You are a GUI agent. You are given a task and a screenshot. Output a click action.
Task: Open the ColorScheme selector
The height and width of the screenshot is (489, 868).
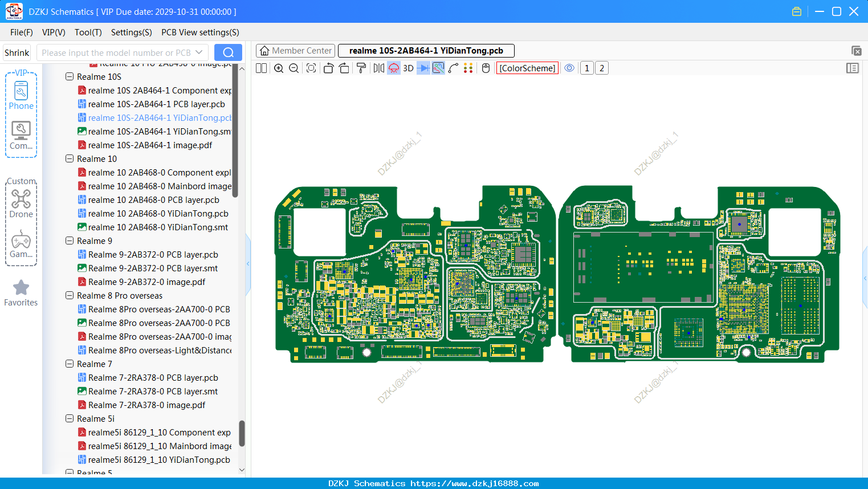coord(527,68)
